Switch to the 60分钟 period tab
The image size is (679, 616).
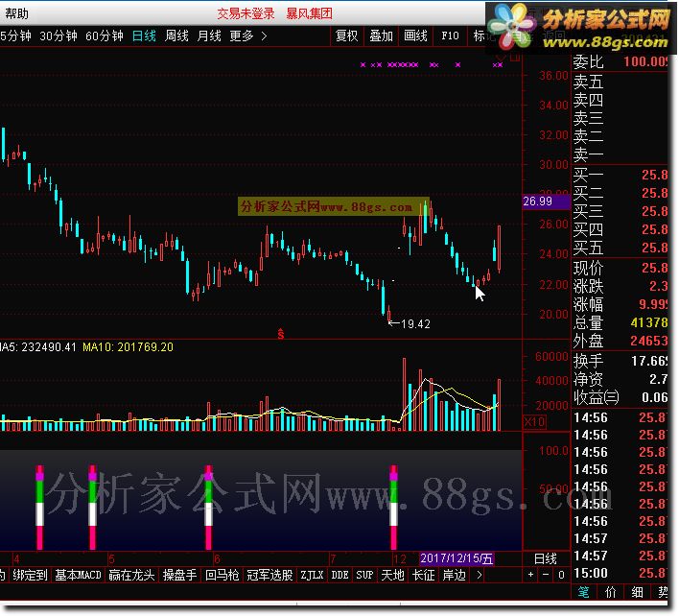[x=104, y=36]
